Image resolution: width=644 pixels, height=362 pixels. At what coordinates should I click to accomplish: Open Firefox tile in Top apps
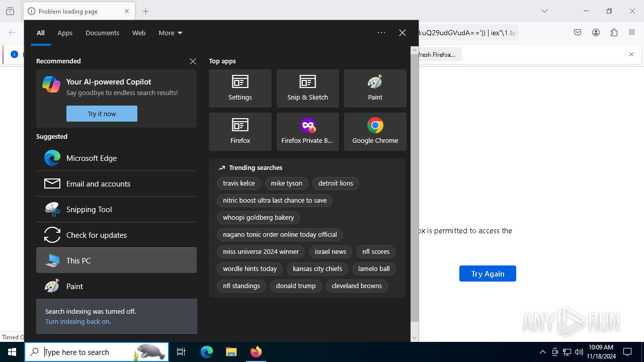(x=240, y=132)
